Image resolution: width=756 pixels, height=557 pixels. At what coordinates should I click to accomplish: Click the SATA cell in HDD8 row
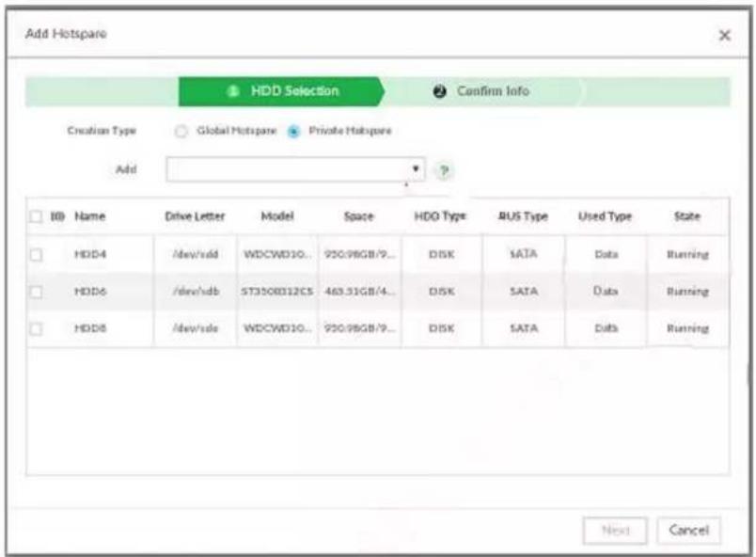tap(524, 328)
